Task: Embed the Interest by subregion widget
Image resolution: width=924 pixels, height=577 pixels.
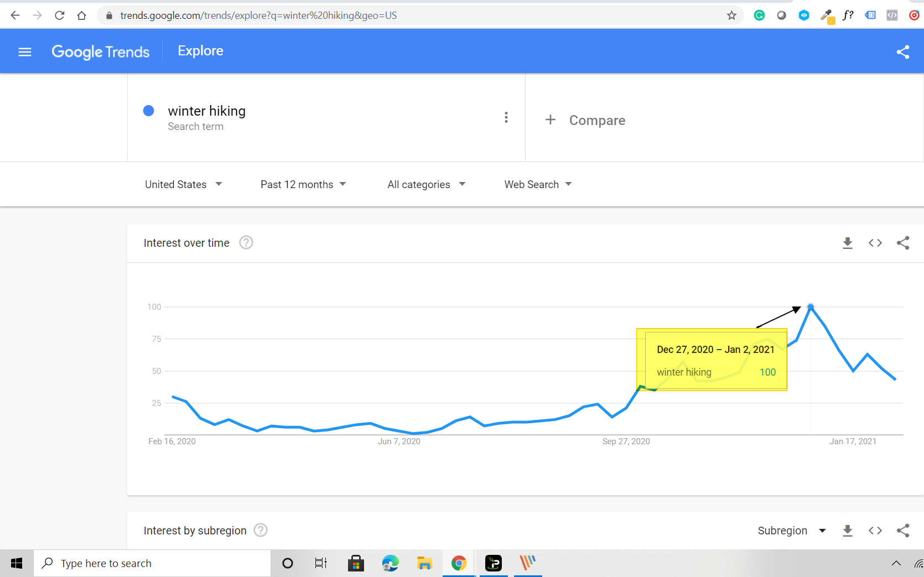Action: [875, 531]
